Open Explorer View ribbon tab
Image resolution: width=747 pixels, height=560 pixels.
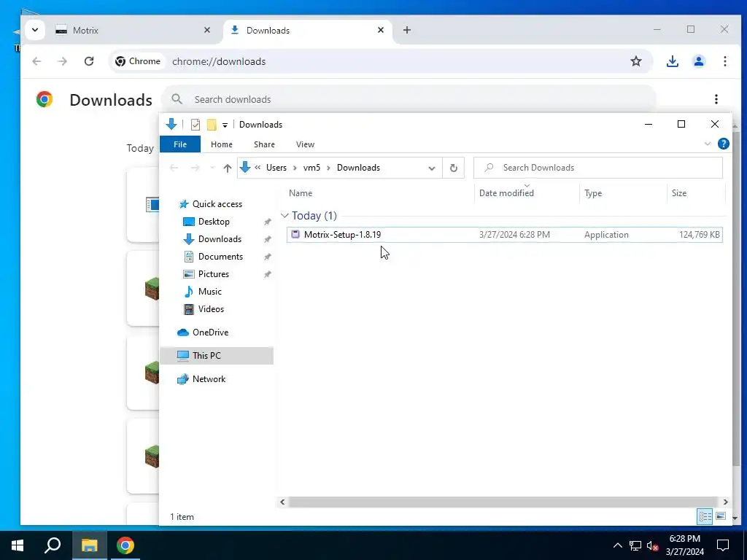(305, 144)
